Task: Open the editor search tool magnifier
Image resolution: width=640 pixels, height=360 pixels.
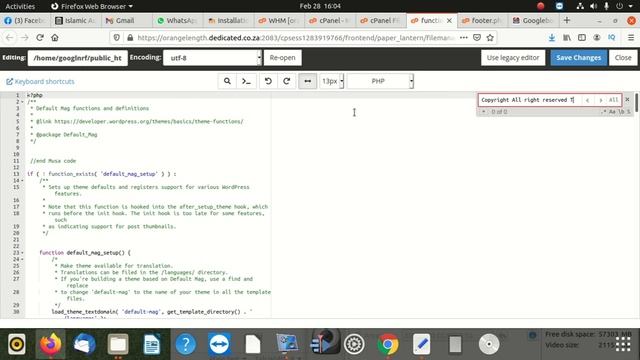Action: pyautogui.click(x=227, y=81)
